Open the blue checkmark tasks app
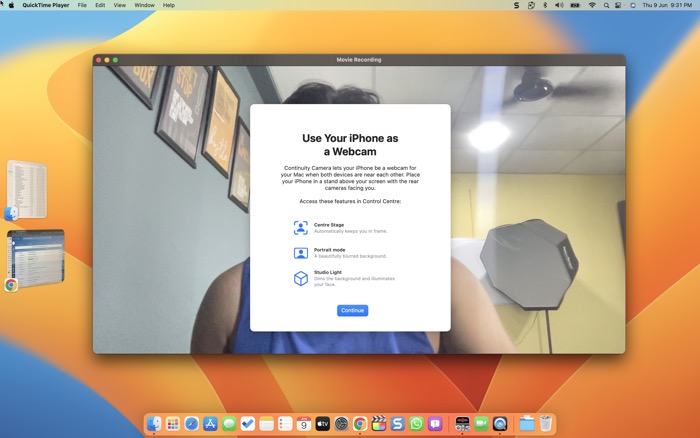Screen dimensions: 700x438 248,423
